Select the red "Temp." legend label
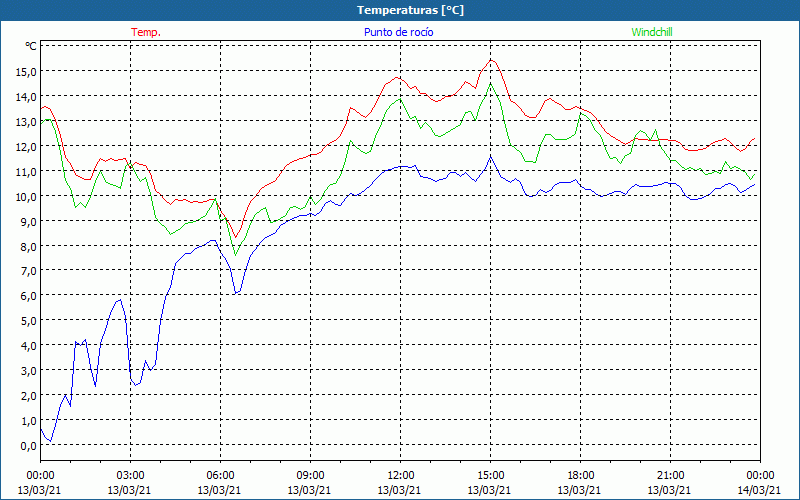 [x=146, y=32]
